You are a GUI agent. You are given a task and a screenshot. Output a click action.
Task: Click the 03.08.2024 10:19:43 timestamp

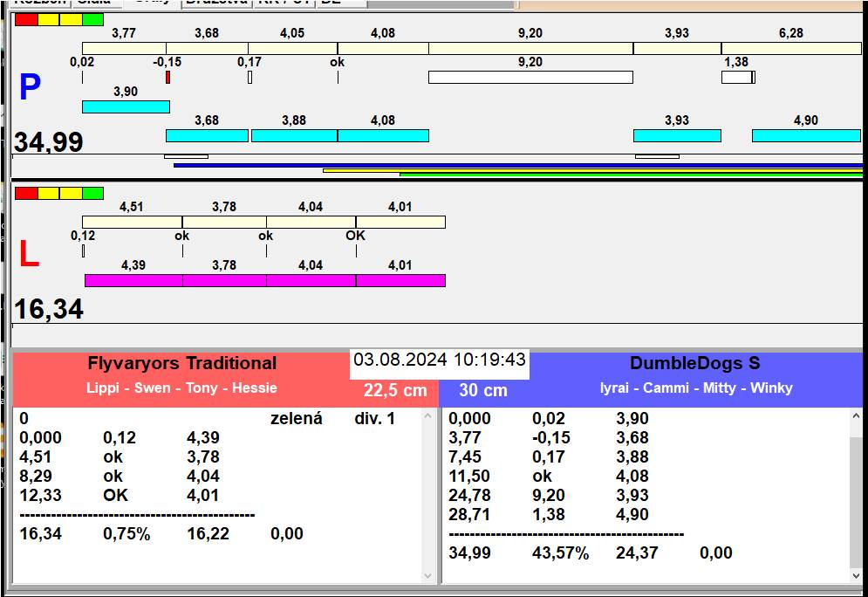click(x=440, y=360)
